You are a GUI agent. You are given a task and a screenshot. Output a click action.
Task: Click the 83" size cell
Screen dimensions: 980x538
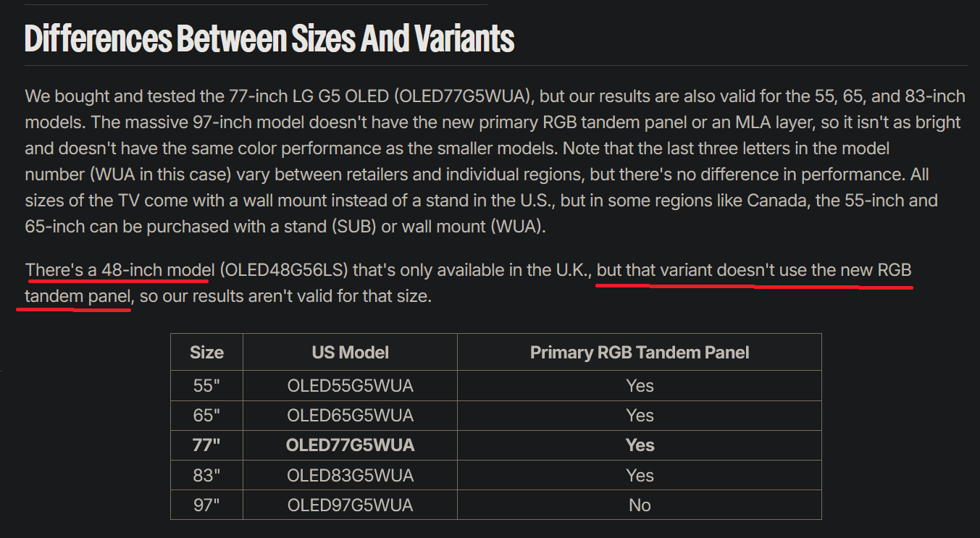pos(206,476)
